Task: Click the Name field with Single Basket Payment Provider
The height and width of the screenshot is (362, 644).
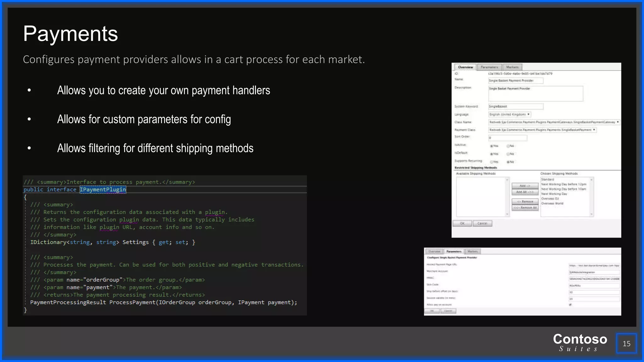Action: point(516,81)
